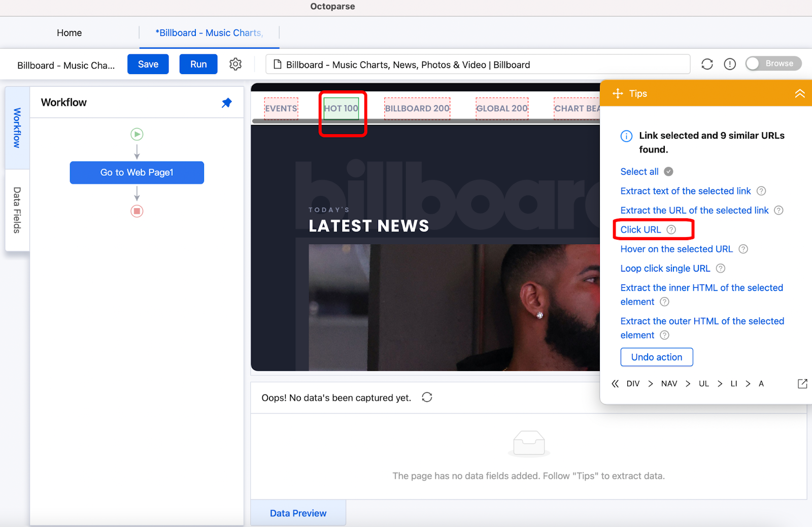Click the page title URL field

tap(478, 64)
